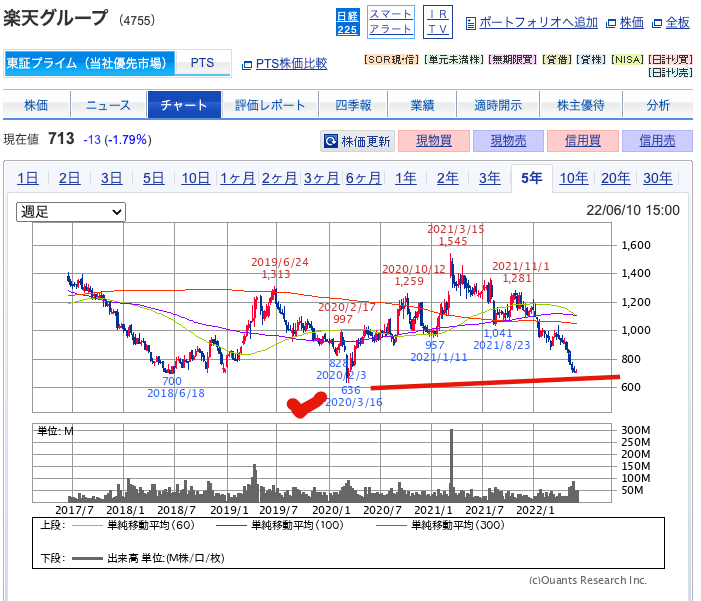Open the 株価 tab
This screenshot has height=601, width=701.
36,105
